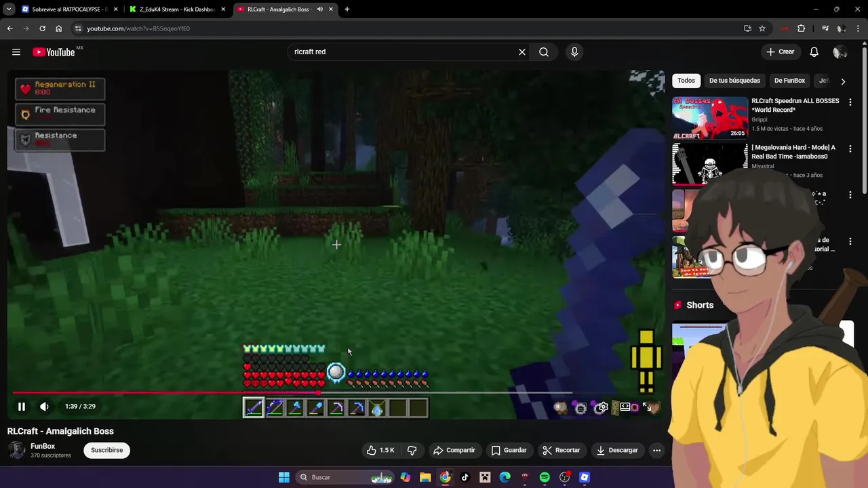Go back in browser history

(x=9, y=28)
